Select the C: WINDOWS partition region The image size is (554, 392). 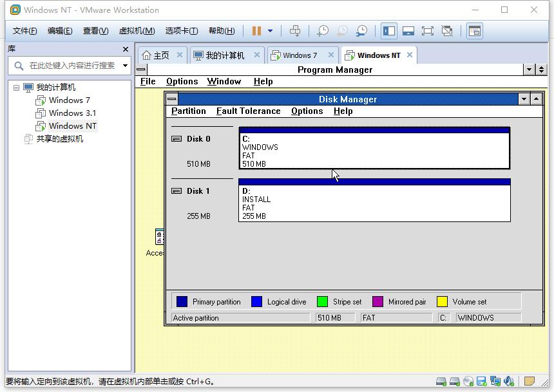[x=374, y=148]
